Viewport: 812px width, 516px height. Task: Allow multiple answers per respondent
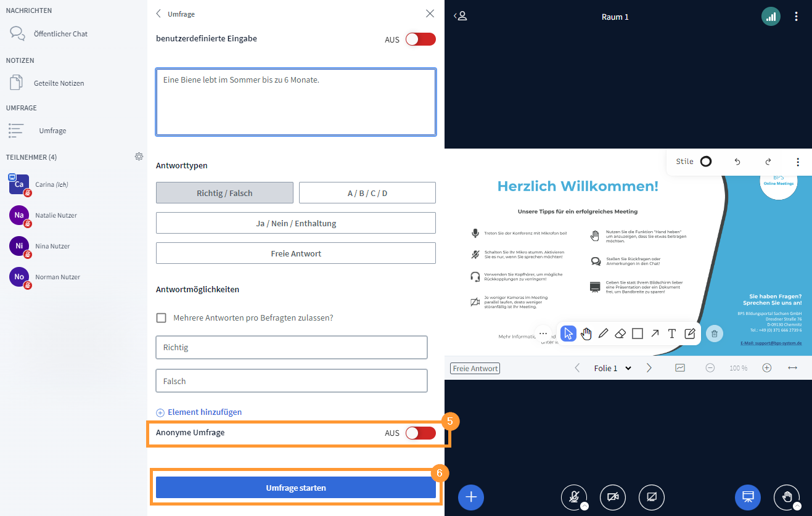pos(161,317)
